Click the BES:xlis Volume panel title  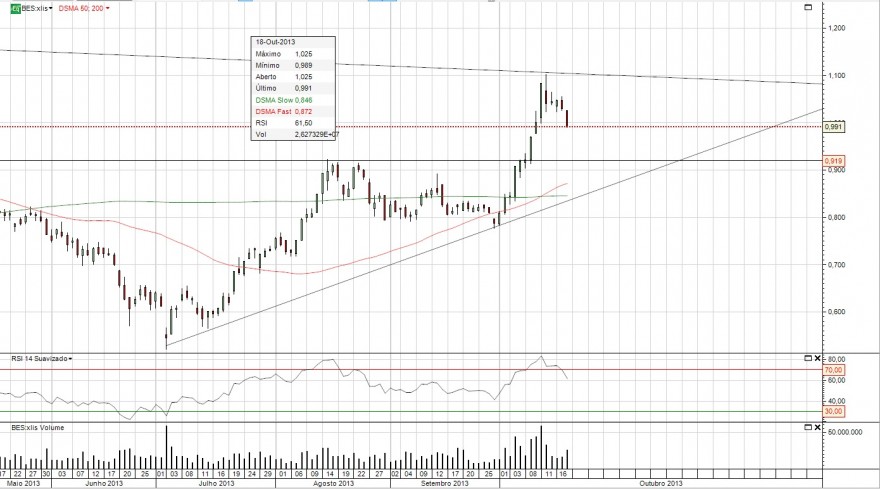(38, 427)
